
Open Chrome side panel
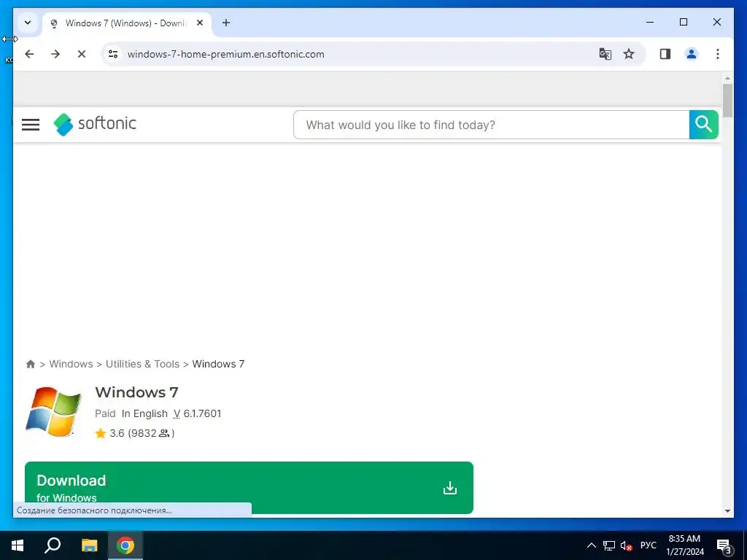[x=665, y=54]
